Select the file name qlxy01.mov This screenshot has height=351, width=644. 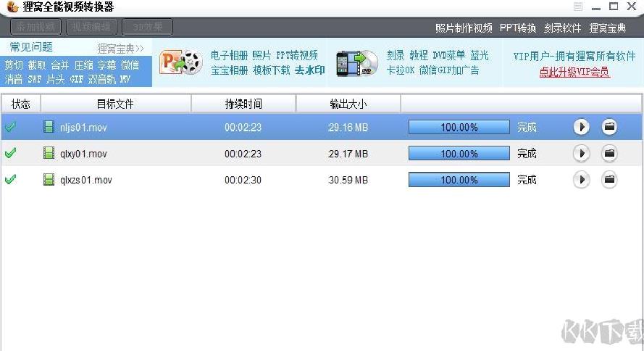click(83, 154)
